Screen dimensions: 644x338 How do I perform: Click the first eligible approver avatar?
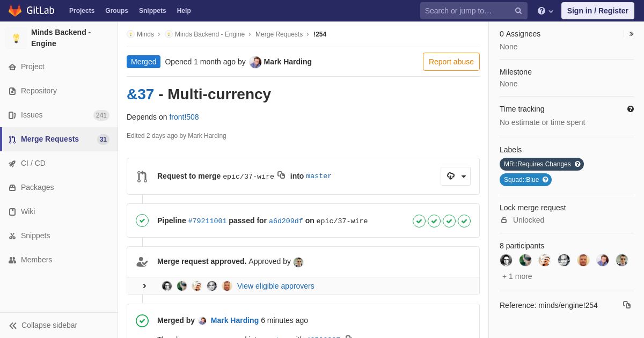(167, 286)
